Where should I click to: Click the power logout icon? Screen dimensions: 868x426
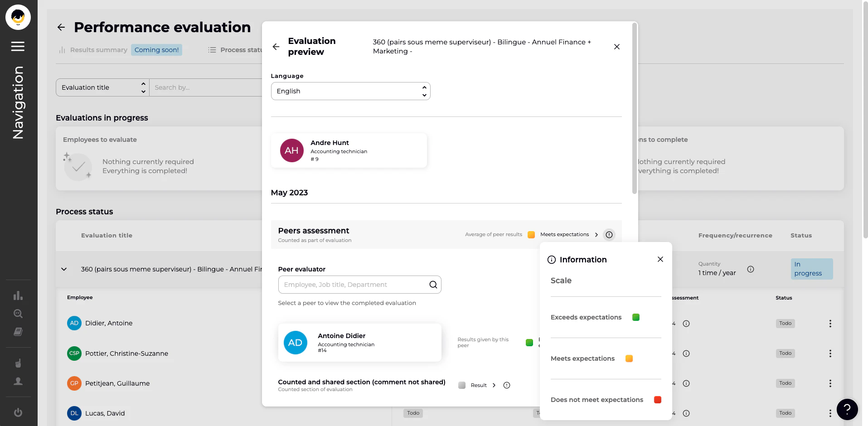[x=18, y=412]
